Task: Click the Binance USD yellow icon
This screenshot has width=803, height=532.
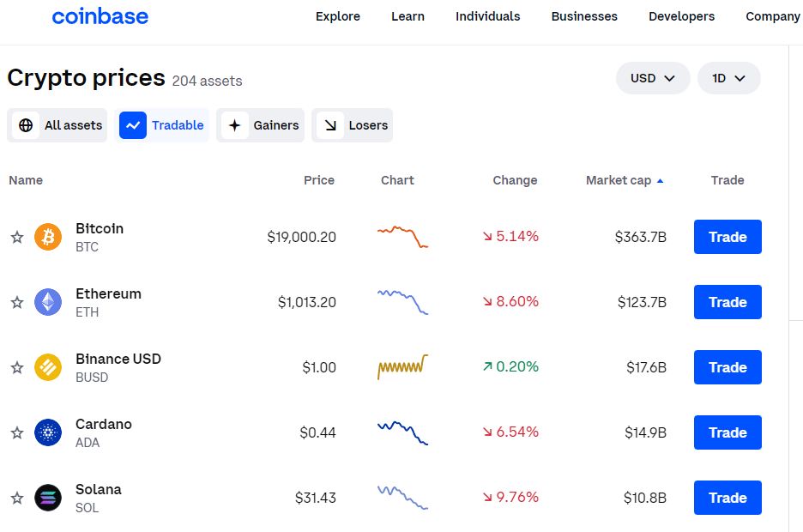Action: [x=48, y=367]
